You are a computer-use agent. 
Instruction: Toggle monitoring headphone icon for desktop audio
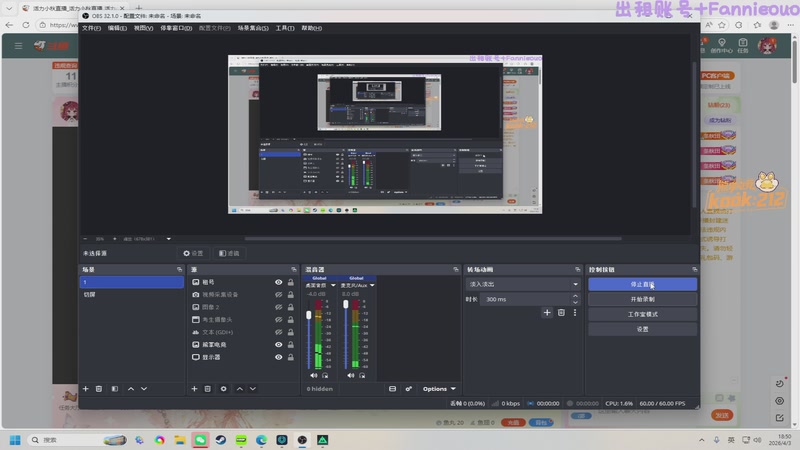click(325, 376)
